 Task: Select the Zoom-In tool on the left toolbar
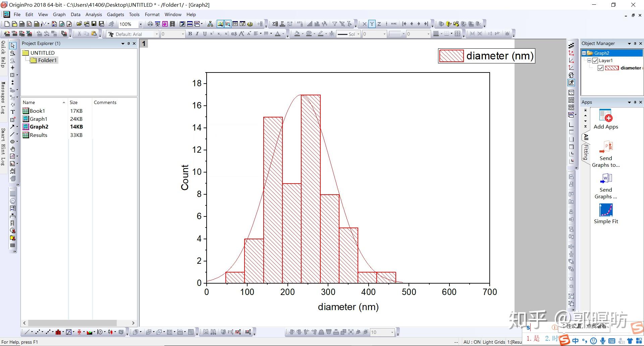(13, 54)
